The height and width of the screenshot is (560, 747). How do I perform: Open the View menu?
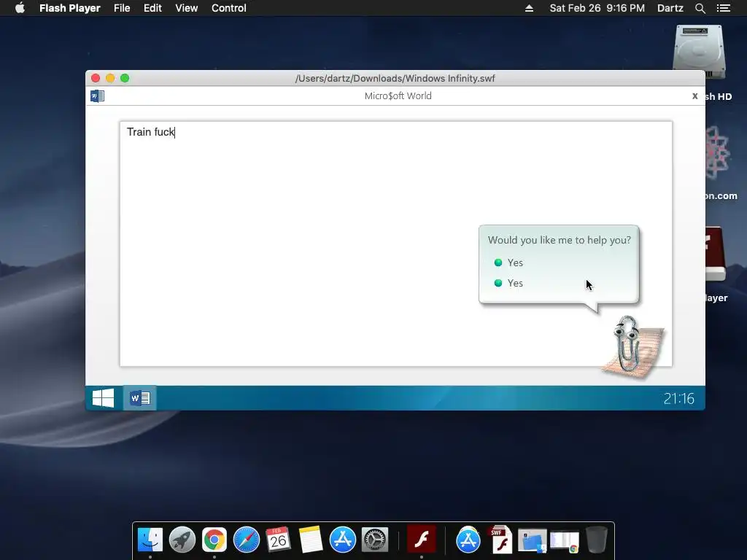point(186,8)
